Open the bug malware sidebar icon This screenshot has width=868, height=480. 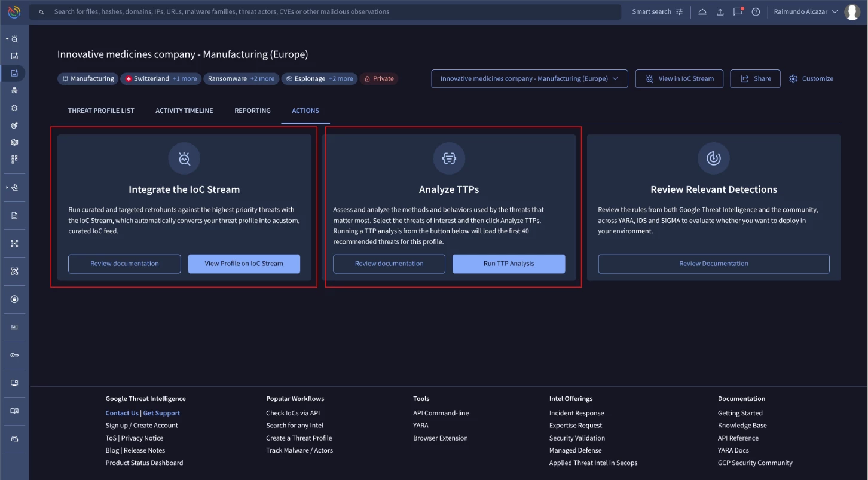pyautogui.click(x=14, y=108)
